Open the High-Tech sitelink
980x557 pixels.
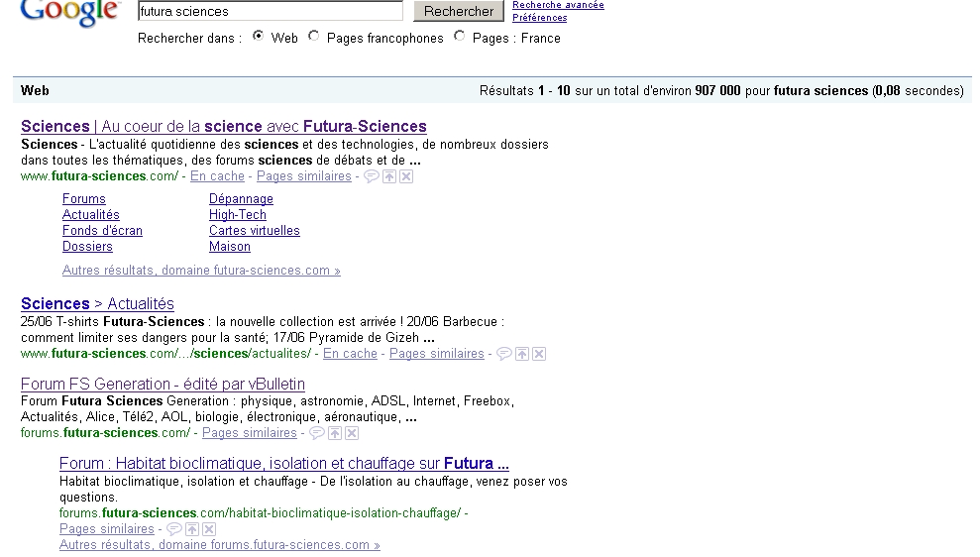pos(238,214)
